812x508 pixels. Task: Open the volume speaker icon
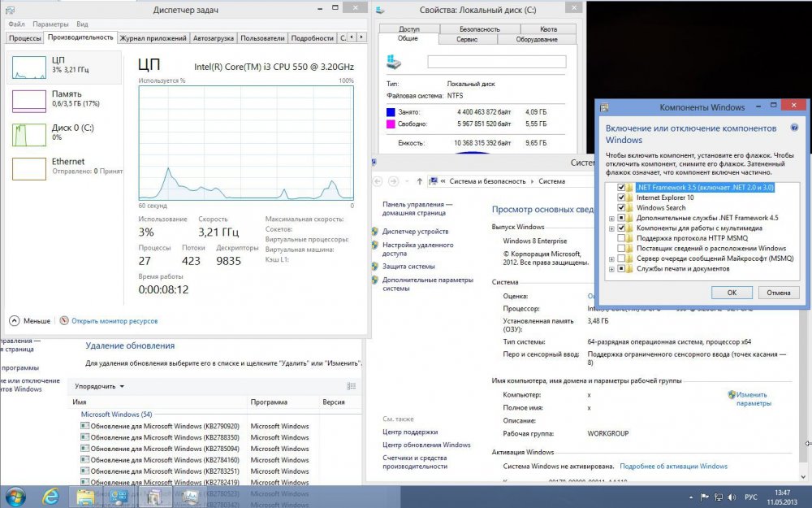(x=732, y=497)
